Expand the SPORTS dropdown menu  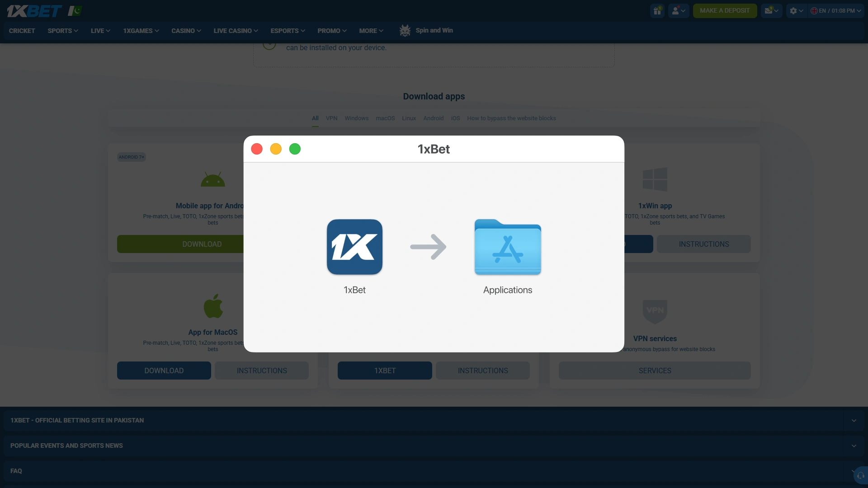coord(63,31)
